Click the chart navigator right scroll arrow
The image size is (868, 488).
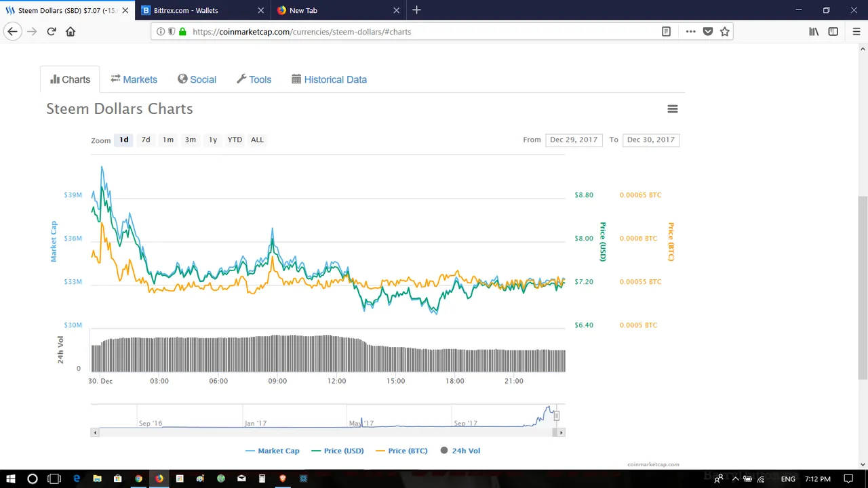(561, 432)
